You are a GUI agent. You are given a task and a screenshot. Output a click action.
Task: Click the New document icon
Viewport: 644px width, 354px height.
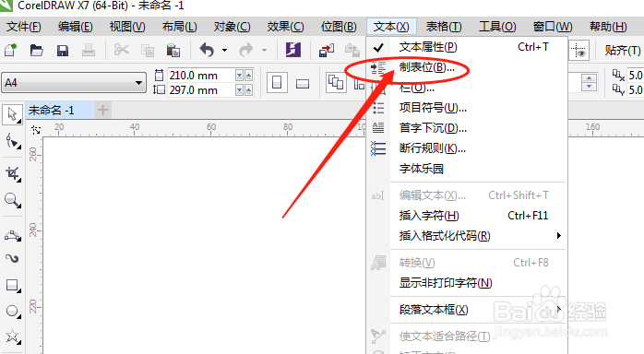click(11, 51)
